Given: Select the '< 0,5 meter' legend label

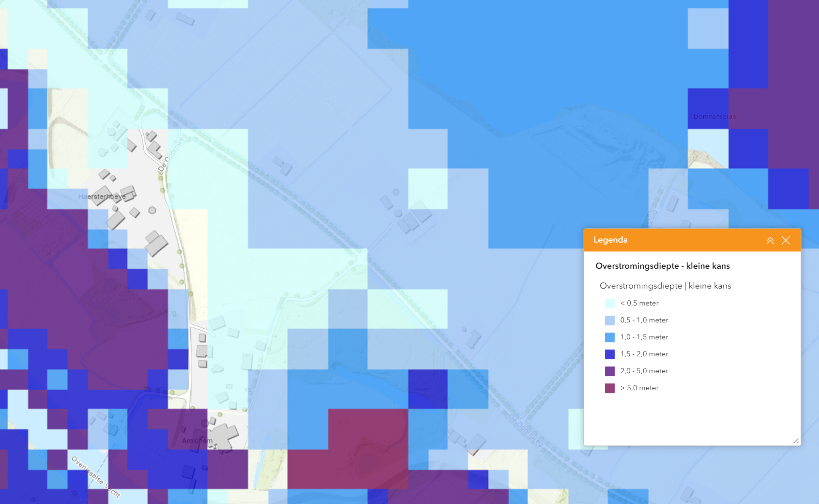Looking at the screenshot, I should (x=639, y=303).
